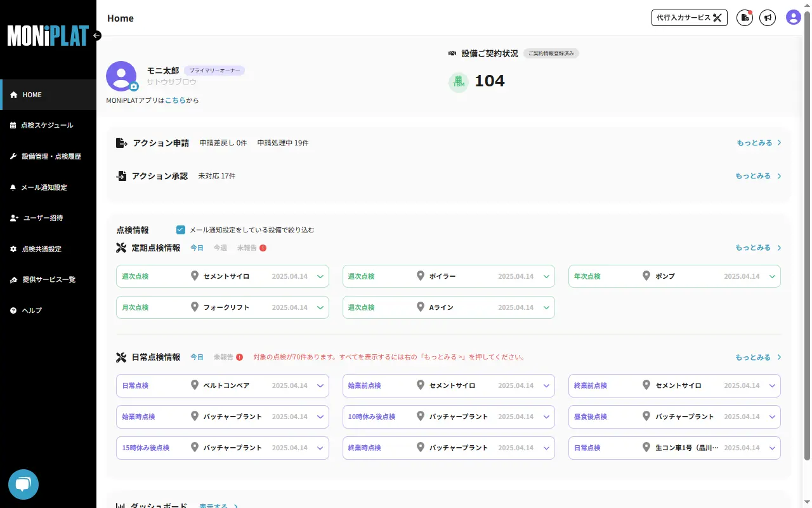Expand the ボイラー weekly inspection card

(546, 276)
